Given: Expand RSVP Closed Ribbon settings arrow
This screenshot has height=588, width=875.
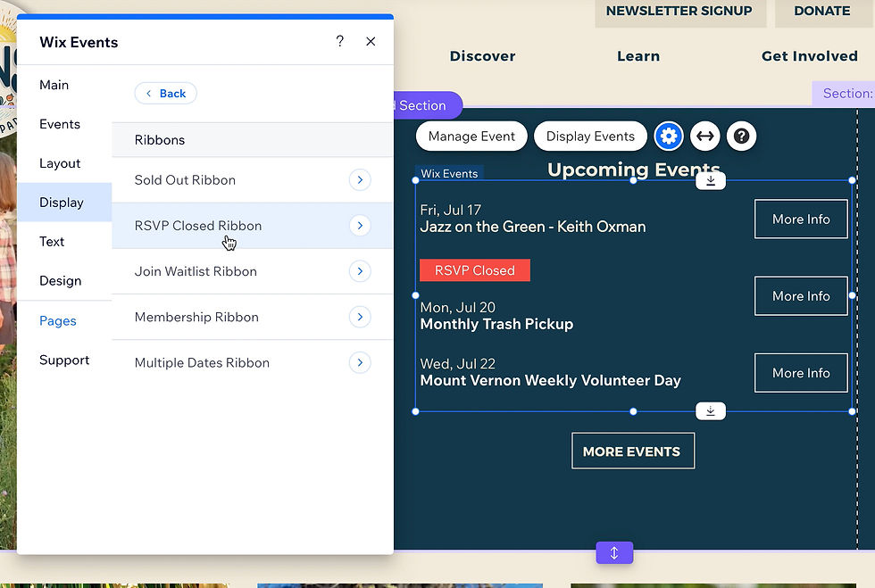Looking at the screenshot, I should tap(360, 226).
